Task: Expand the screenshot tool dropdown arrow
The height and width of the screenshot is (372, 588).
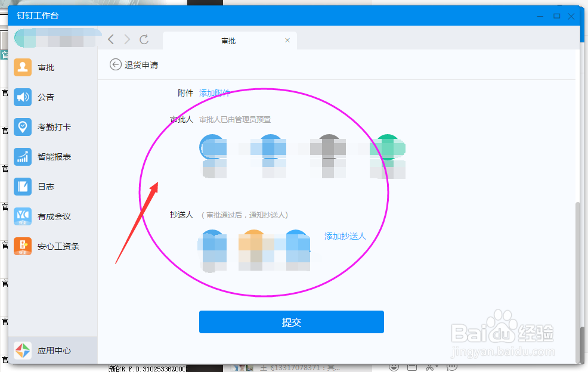Action: tap(437, 365)
